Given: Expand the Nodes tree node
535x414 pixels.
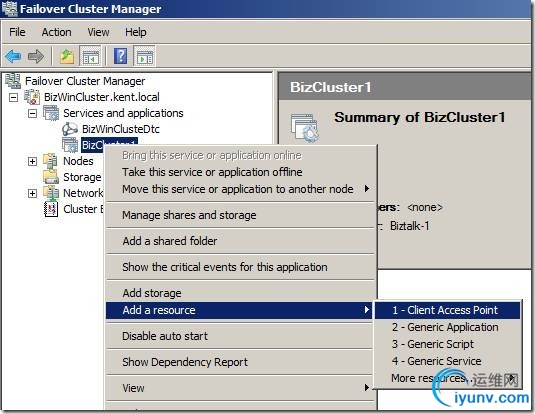Looking at the screenshot, I should point(32,161).
